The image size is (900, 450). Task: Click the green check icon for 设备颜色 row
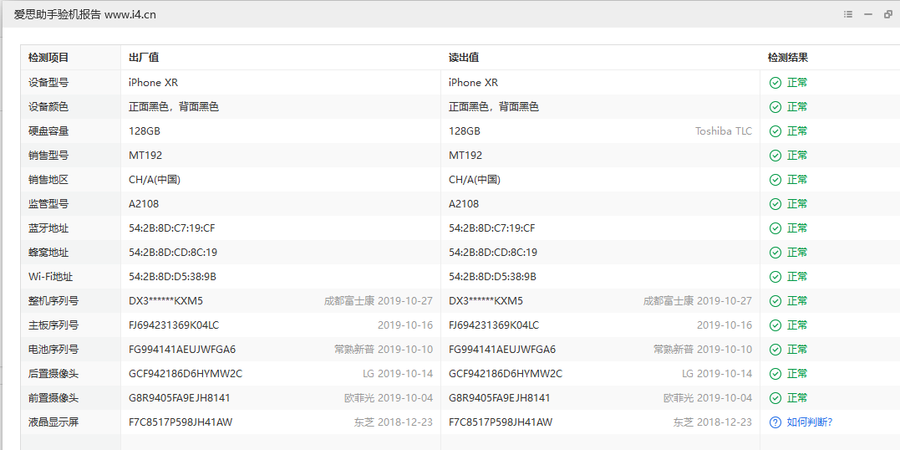(x=775, y=107)
